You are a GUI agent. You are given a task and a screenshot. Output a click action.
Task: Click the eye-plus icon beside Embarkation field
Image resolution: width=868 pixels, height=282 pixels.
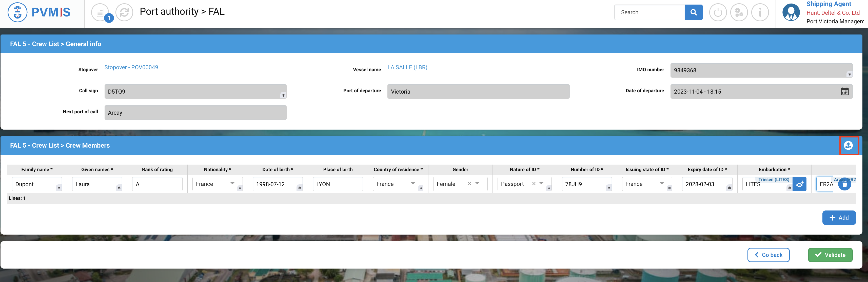pyautogui.click(x=799, y=184)
